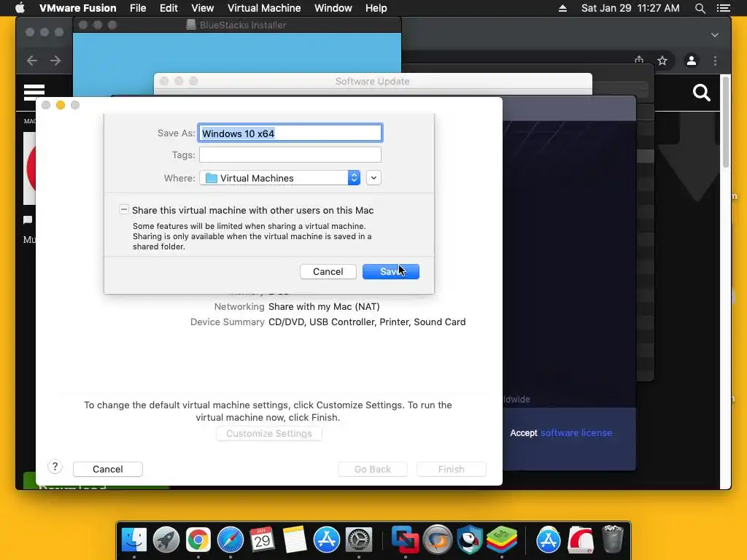This screenshot has width=747, height=560.
Task: Open the Help menu
Action: (376, 8)
